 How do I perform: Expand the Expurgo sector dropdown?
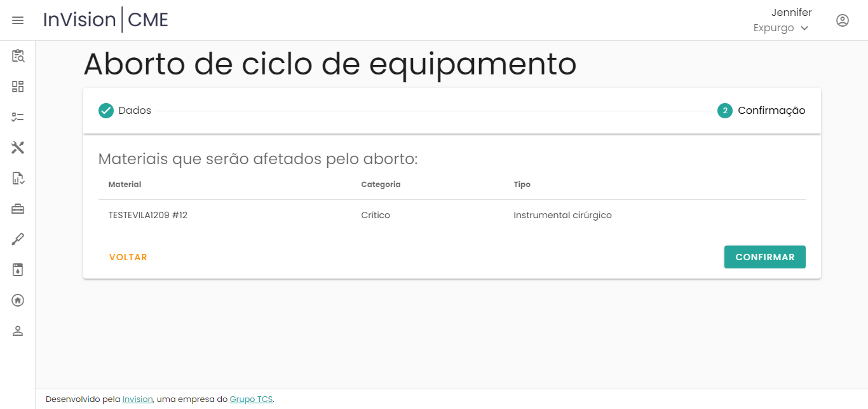(780, 28)
